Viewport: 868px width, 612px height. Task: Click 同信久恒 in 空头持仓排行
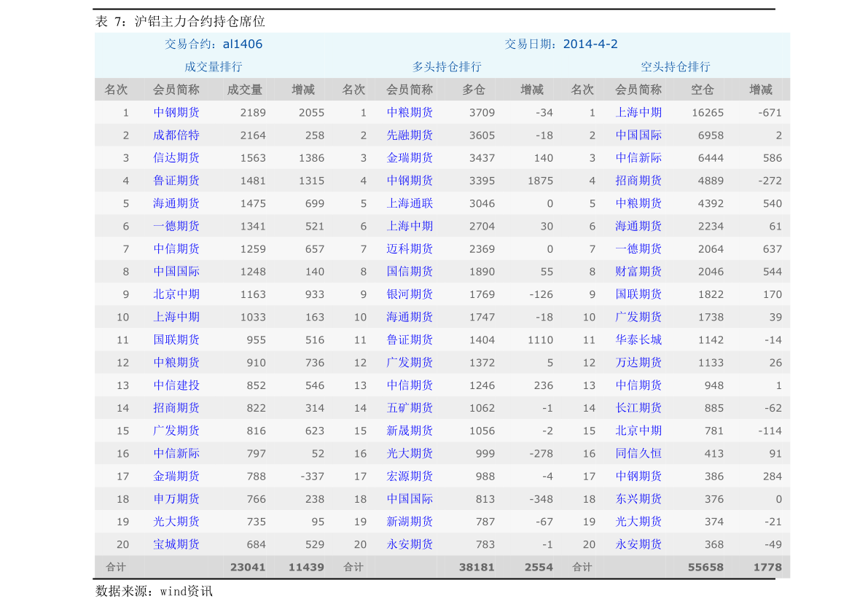tap(638, 453)
